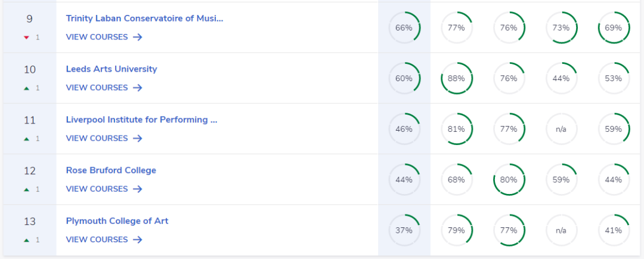Click rank number 12 in the ranking column
The width and height of the screenshot is (644, 259).
coord(30,171)
